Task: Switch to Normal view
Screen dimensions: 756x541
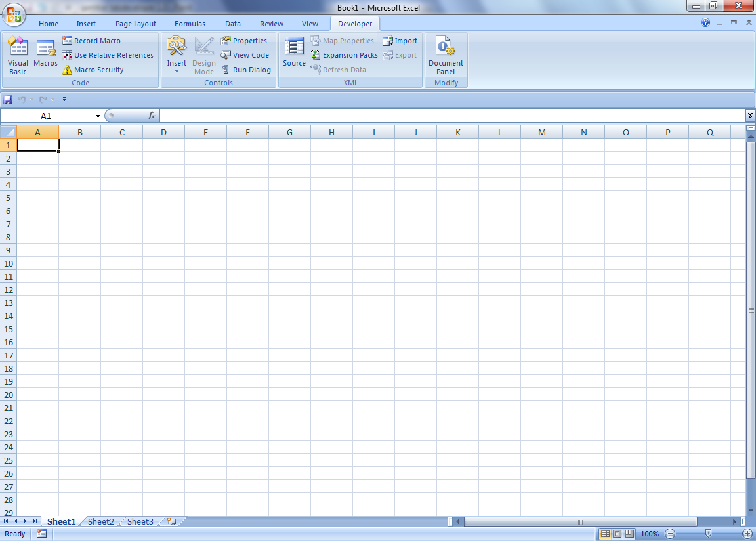Action: 604,534
